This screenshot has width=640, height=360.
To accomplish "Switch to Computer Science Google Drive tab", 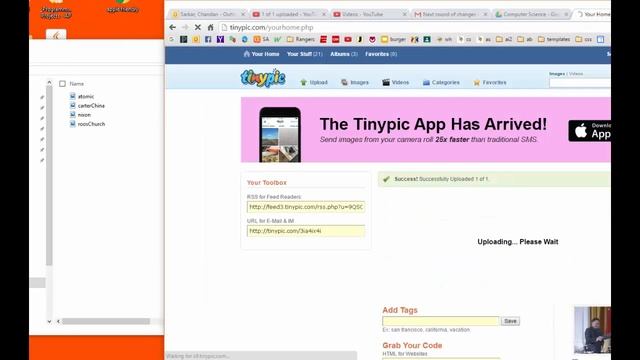I will [x=532, y=14].
